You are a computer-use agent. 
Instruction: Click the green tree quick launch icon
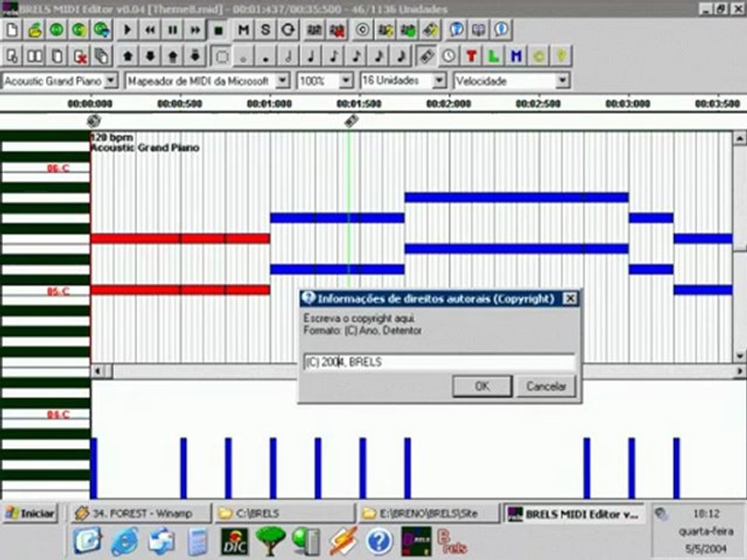(x=270, y=541)
